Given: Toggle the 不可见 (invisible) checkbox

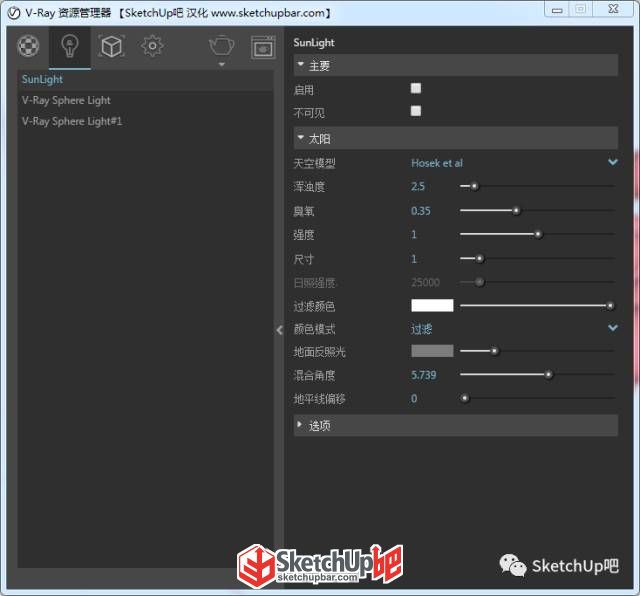Looking at the screenshot, I should (416, 111).
